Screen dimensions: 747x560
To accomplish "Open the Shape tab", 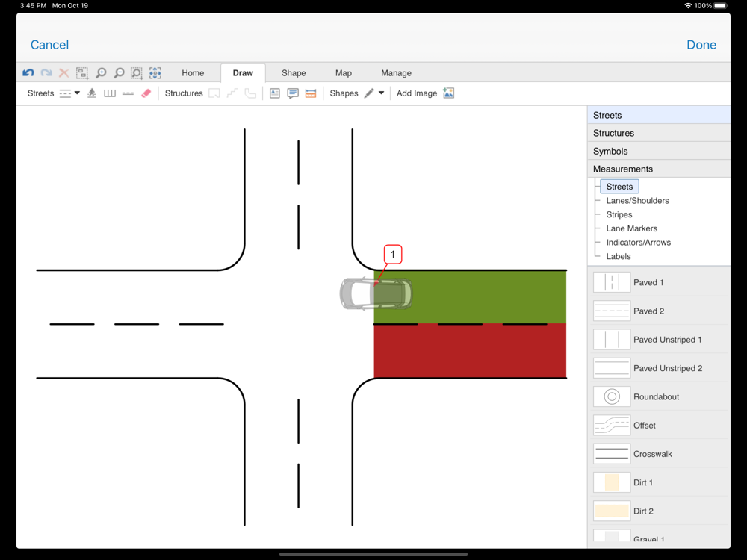I will (294, 73).
